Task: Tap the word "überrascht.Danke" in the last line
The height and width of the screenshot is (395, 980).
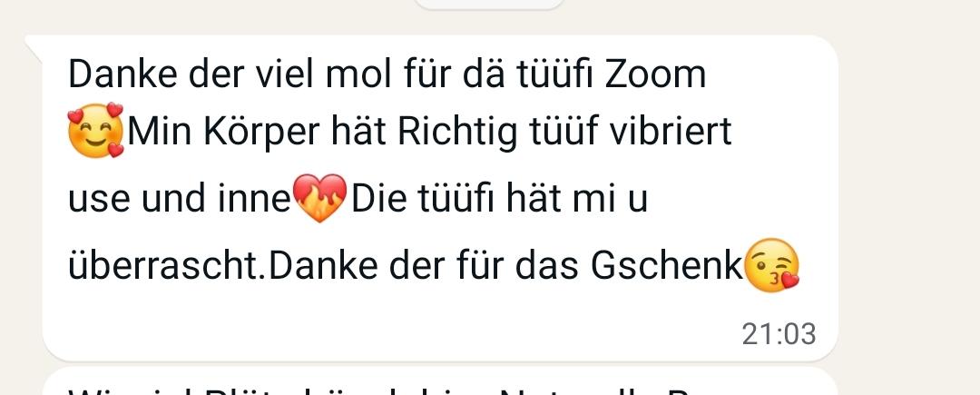Action: point(222,266)
